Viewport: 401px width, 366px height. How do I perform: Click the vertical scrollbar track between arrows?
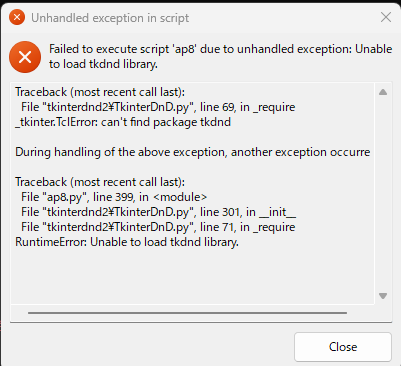point(383,194)
